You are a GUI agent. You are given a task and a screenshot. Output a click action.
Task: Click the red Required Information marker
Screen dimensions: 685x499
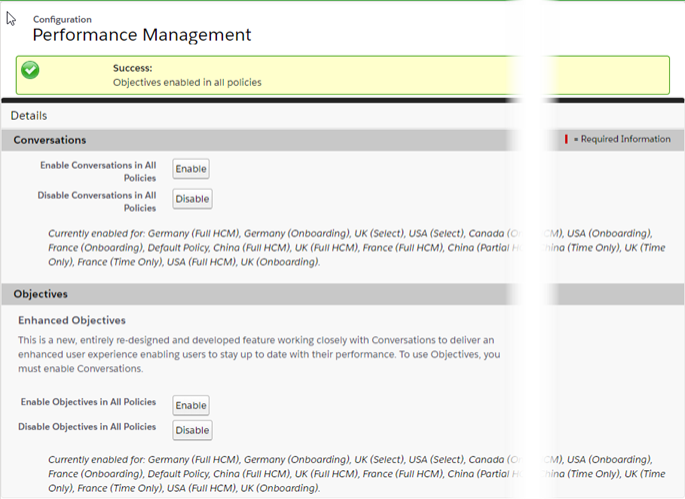(x=567, y=139)
